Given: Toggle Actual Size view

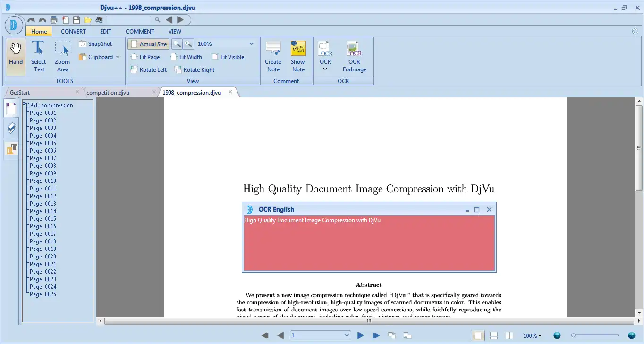Looking at the screenshot, I should (x=148, y=44).
